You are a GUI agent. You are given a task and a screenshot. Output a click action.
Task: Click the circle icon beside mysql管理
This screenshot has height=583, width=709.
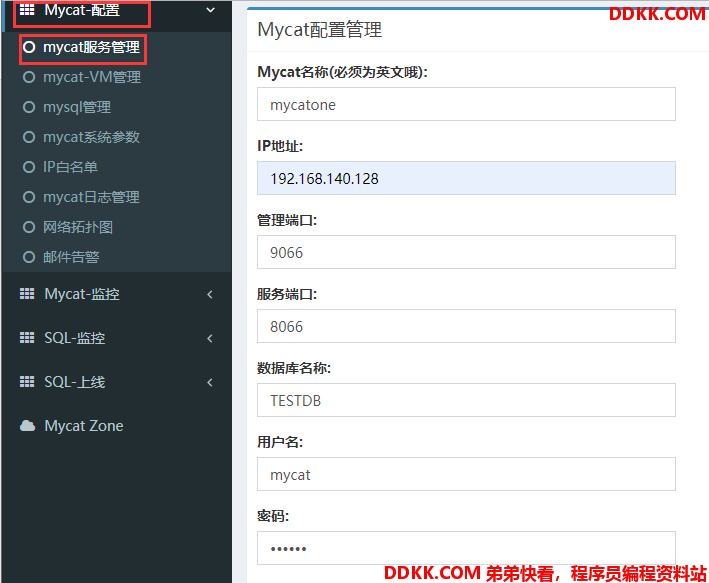pyautogui.click(x=29, y=107)
